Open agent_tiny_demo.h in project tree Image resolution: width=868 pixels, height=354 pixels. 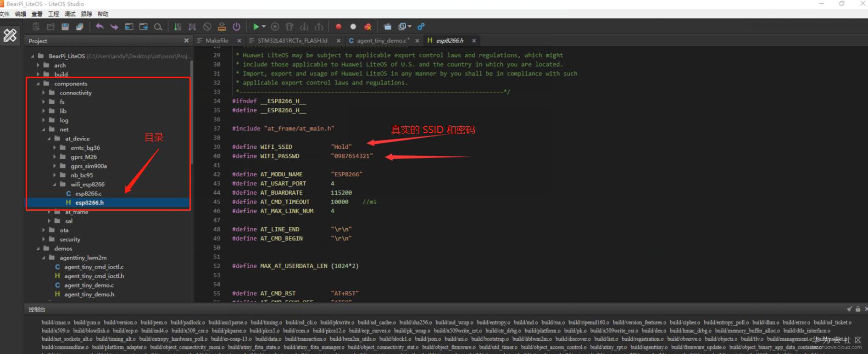coord(89,294)
